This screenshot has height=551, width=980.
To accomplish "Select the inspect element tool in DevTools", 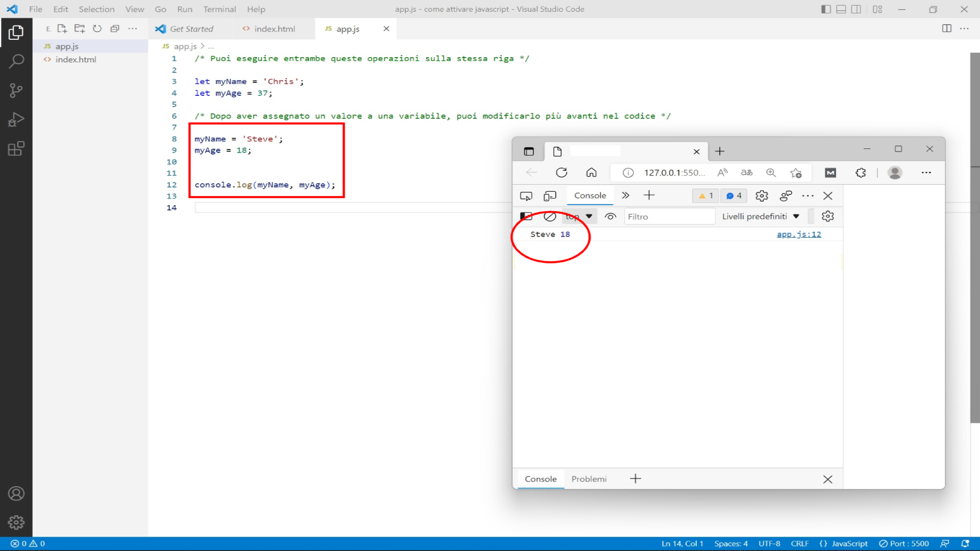I will click(526, 195).
